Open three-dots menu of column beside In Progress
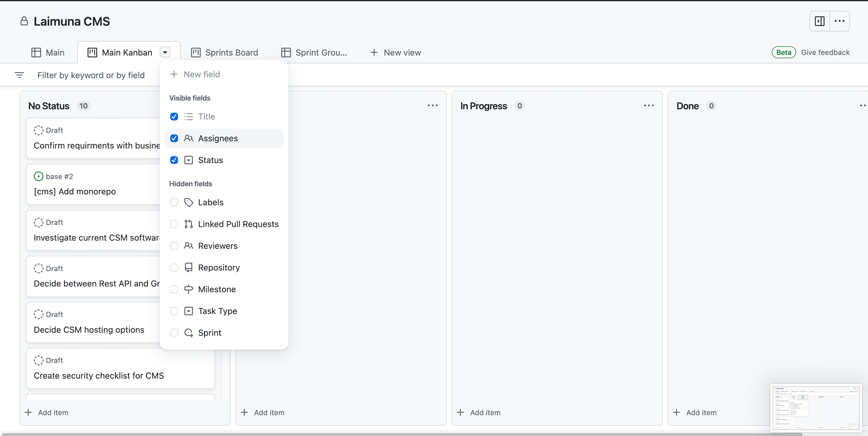 433,106
